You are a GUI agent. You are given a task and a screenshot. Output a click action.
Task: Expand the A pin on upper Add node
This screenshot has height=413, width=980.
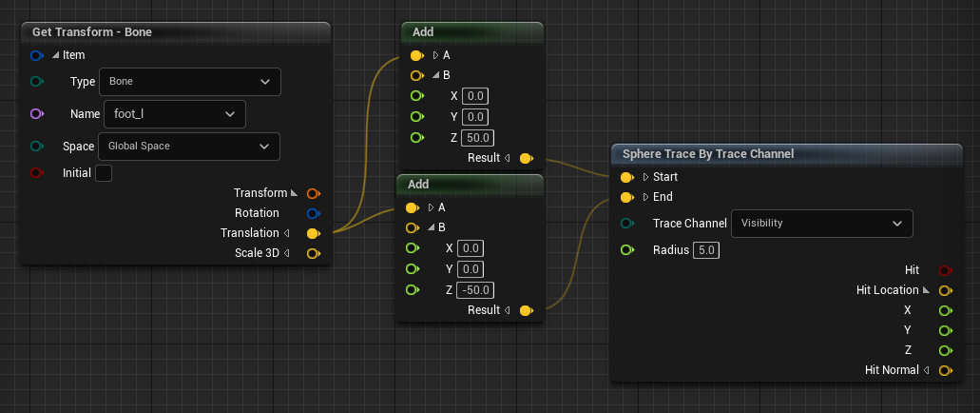click(x=435, y=56)
